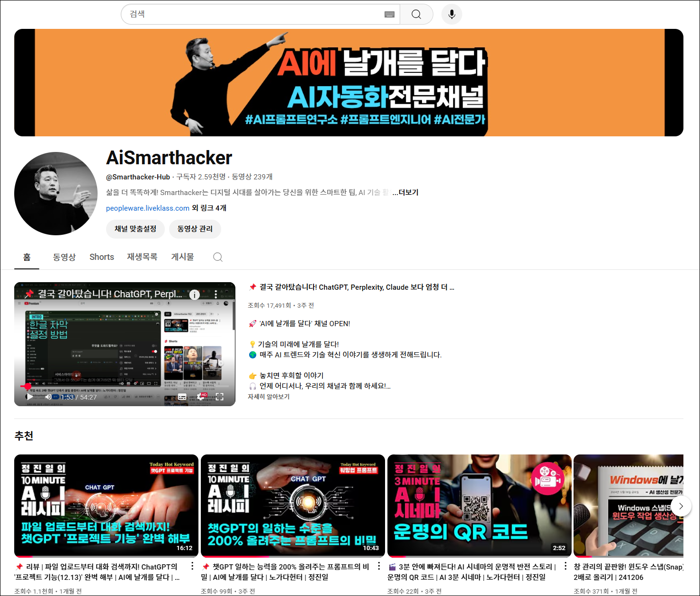Click the channel banner image
Screen dimensions: 700x596
tap(349, 83)
